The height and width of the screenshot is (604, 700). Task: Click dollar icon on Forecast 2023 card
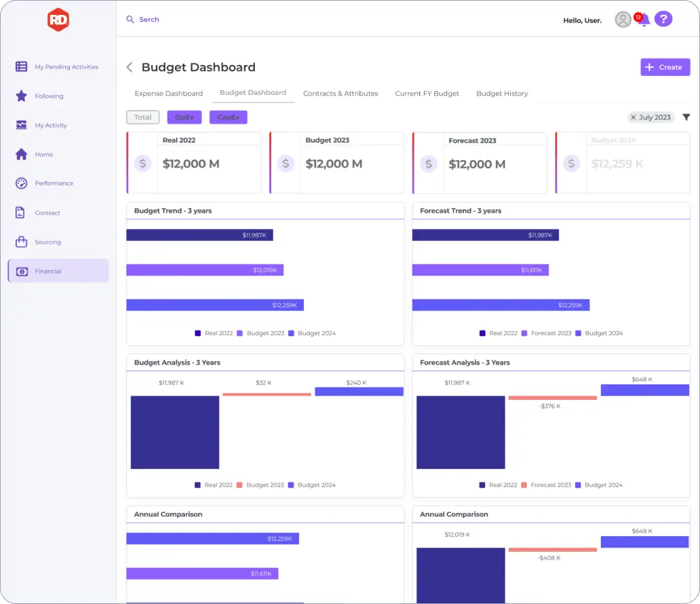pos(429,164)
